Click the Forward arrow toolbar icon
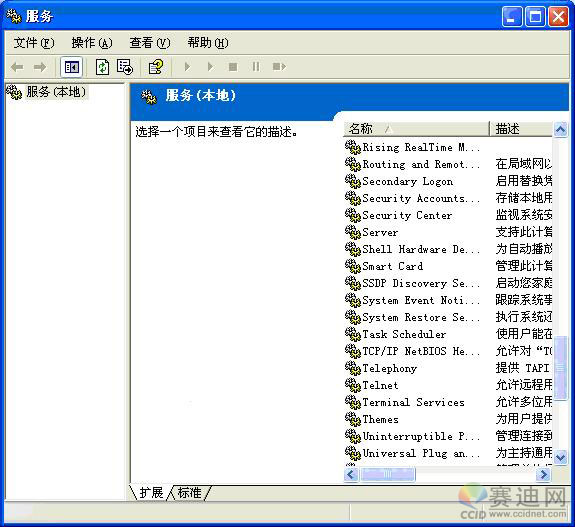The height and width of the screenshot is (527, 575). (x=40, y=67)
